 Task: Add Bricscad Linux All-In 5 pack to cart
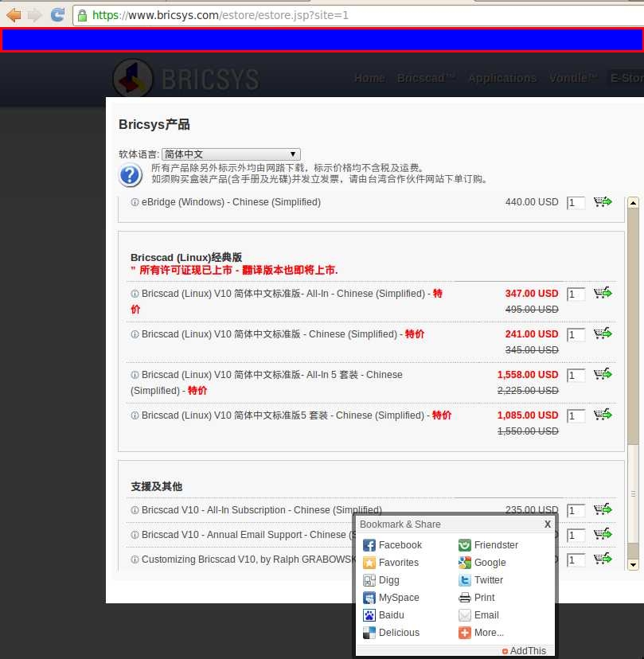point(603,373)
